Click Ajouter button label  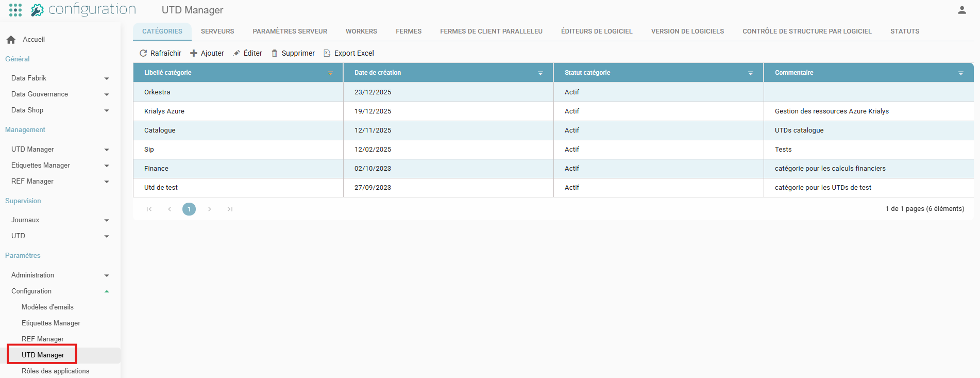point(212,53)
